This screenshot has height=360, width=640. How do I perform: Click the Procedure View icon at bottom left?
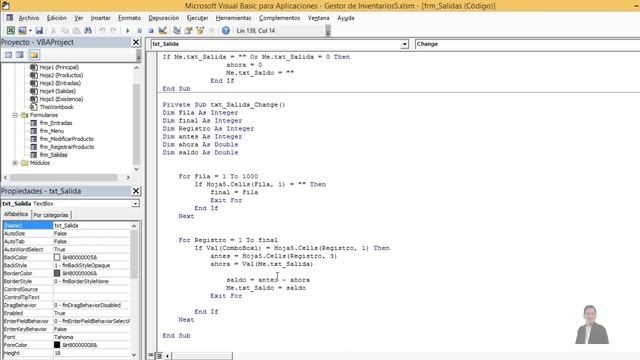(x=151, y=356)
